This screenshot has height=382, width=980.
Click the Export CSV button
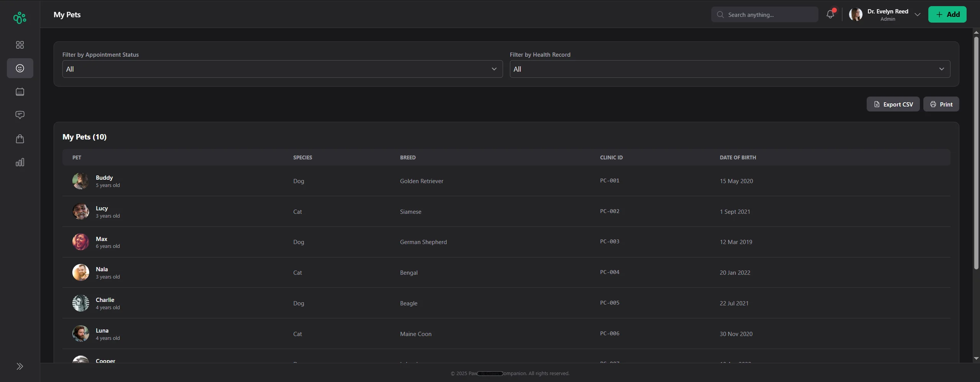click(x=893, y=104)
